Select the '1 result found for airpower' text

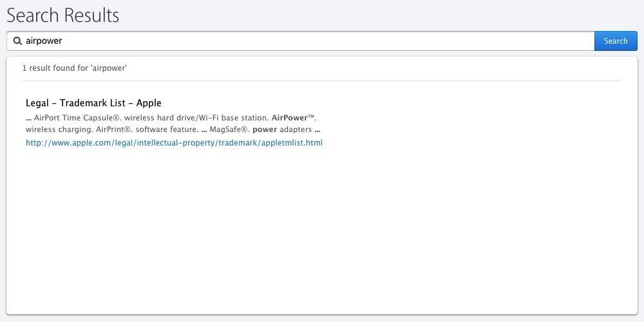[74, 68]
